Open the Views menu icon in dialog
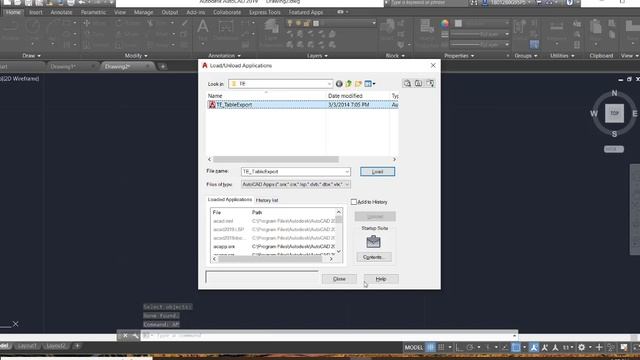This screenshot has width=640, height=360. 370,84
